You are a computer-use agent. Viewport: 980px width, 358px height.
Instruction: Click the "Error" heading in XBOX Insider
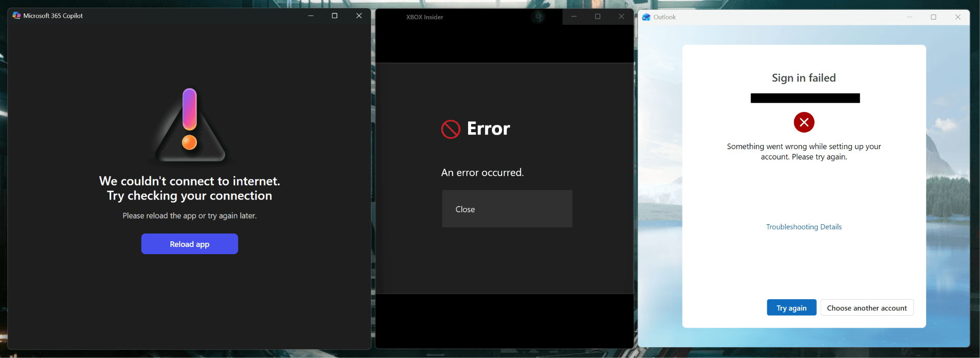pos(488,129)
